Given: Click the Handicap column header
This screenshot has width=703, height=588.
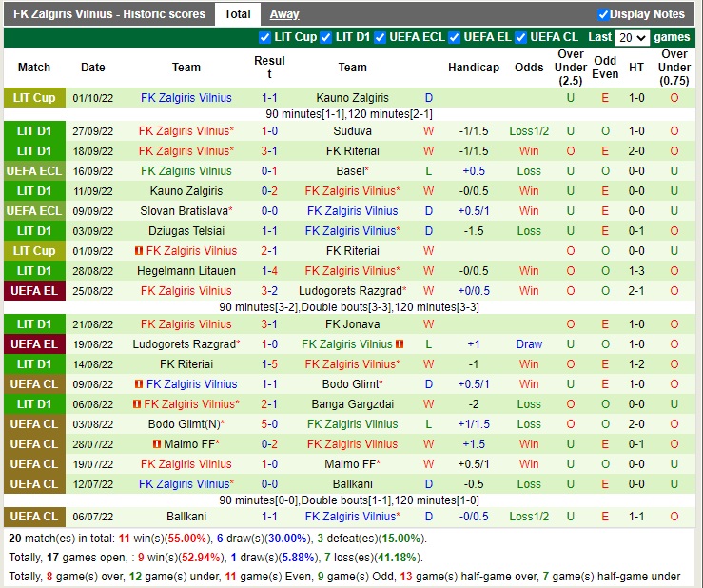Looking at the screenshot, I should [474, 68].
